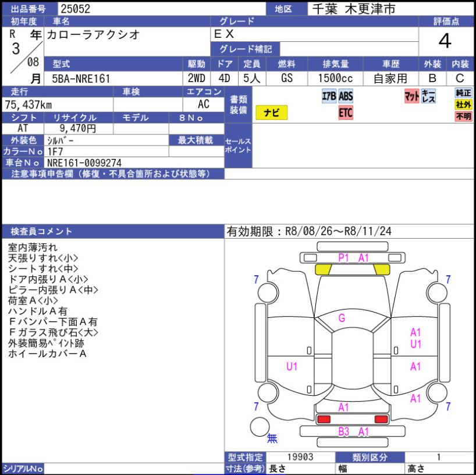This screenshot has height=475, width=476.
Task: Select the shift value AT
Action: coord(23,128)
